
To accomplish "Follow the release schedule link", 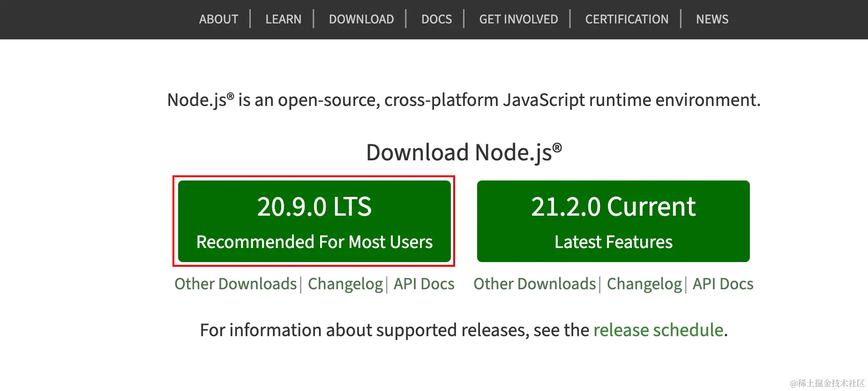I will click(658, 330).
